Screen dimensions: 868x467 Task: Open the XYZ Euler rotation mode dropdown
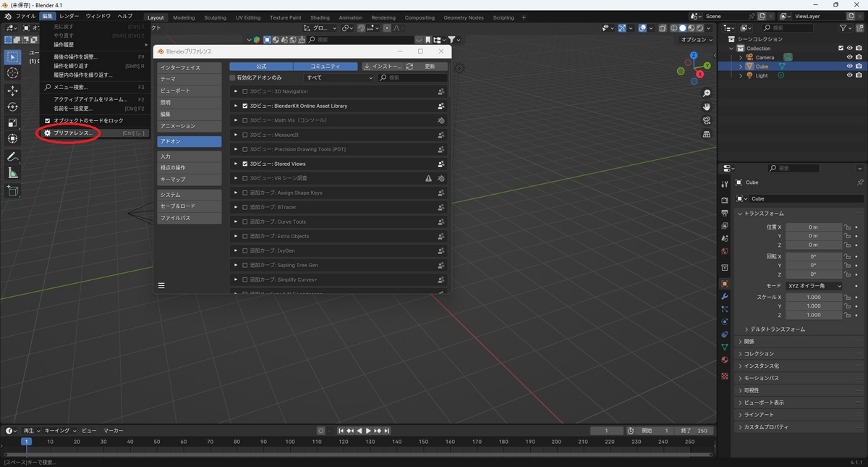[814, 286]
